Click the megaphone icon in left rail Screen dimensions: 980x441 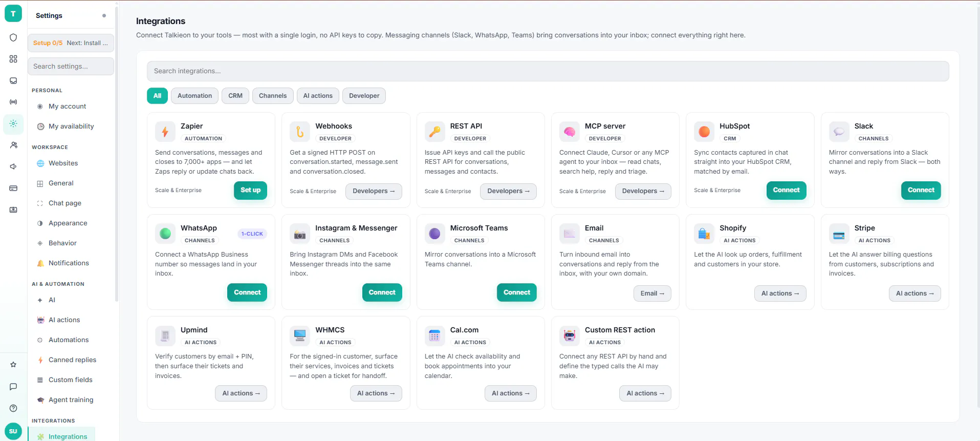[x=13, y=166]
